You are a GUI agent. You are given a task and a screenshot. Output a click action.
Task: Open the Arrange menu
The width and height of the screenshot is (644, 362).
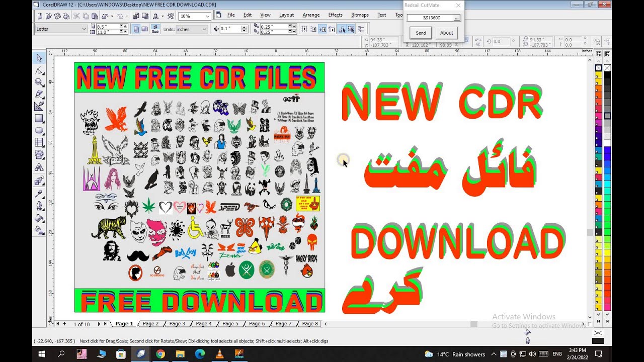(x=311, y=15)
